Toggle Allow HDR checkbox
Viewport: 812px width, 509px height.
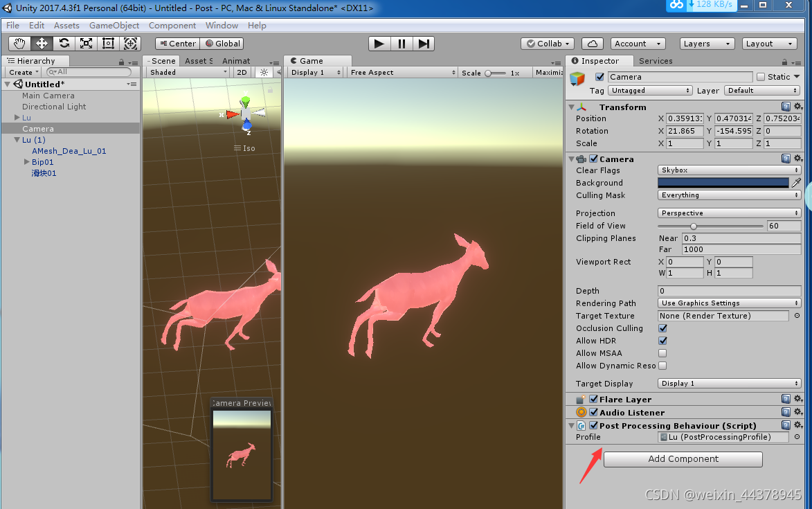[662, 340]
